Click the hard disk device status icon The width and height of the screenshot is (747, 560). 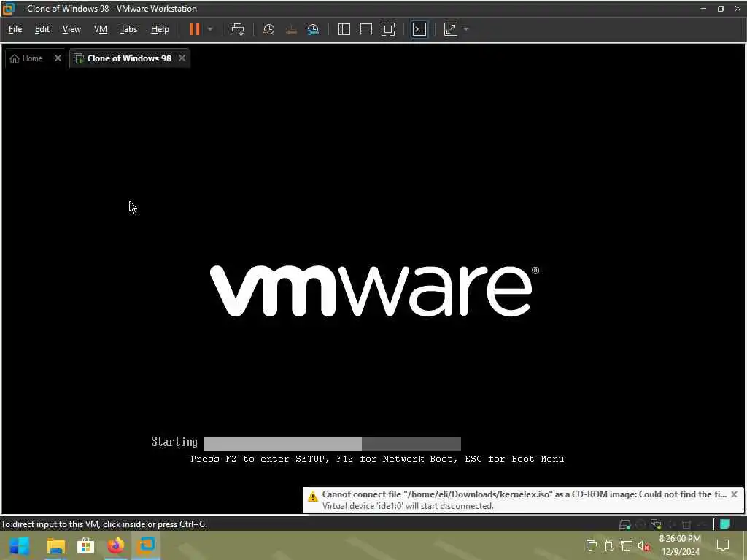624,525
